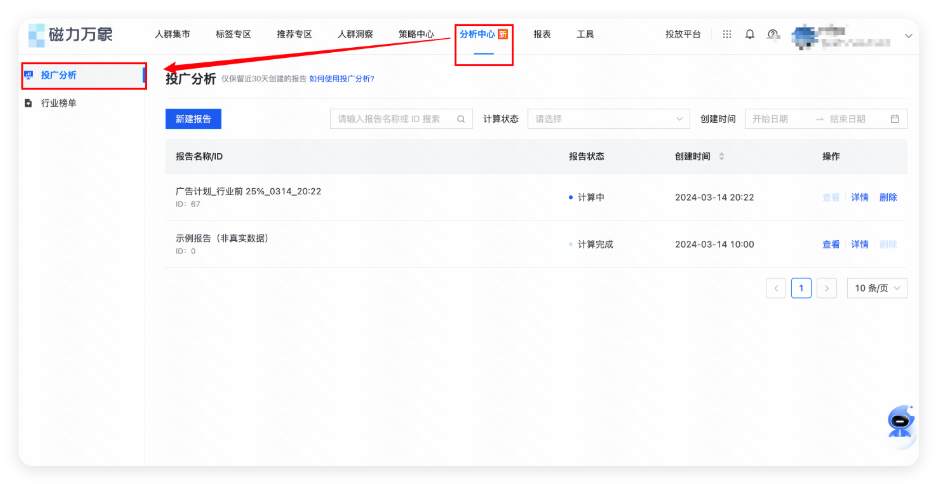Select 投广分析 in sidebar
Screen dimensions: 937x484
coord(84,75)
